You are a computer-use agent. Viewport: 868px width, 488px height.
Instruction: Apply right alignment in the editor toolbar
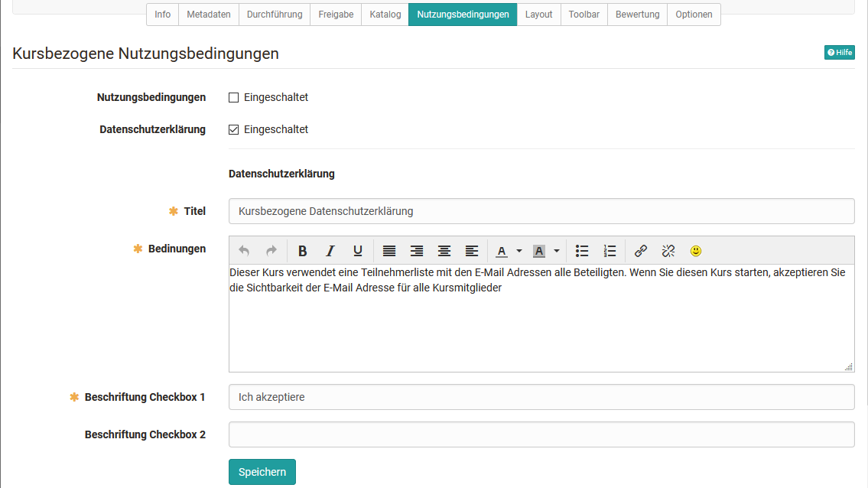[x=417, y=251]
